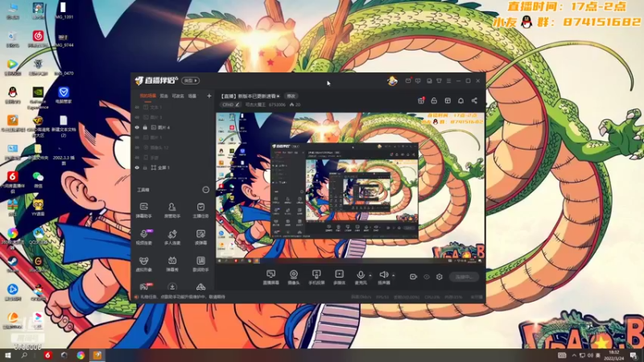This screenshot has height=362, width=644.
Task: Open the 多人连麦 tool
Action: click(x=172, y=237)
